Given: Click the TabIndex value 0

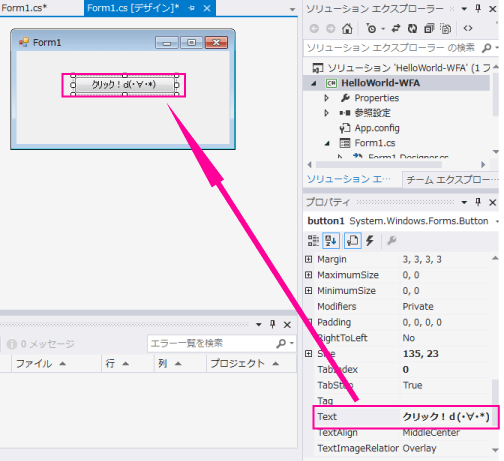Looking at the screenshot, I should (406, 370).
